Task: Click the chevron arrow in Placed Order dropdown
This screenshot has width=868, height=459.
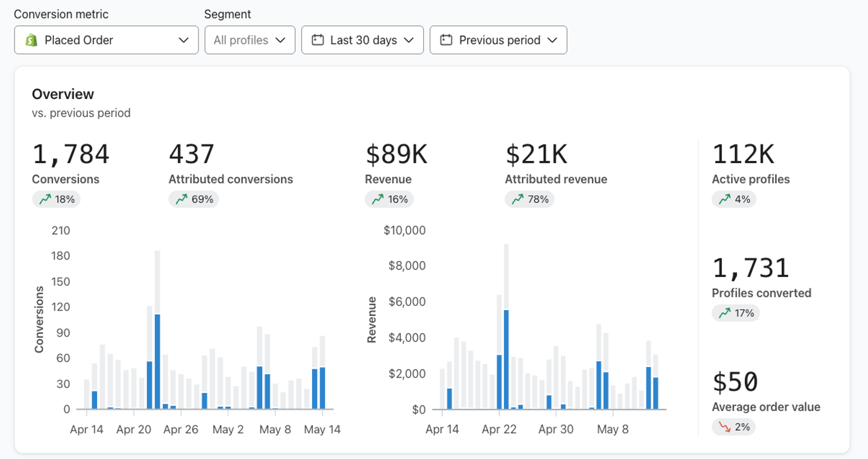Action: click(x=183, y=40)
